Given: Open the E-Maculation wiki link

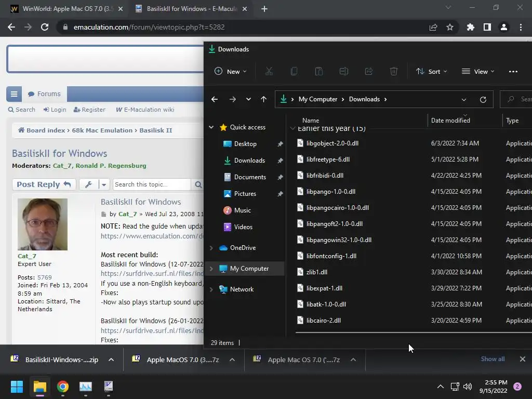Looking at the screenshot, I should click(x=145, y=110).
